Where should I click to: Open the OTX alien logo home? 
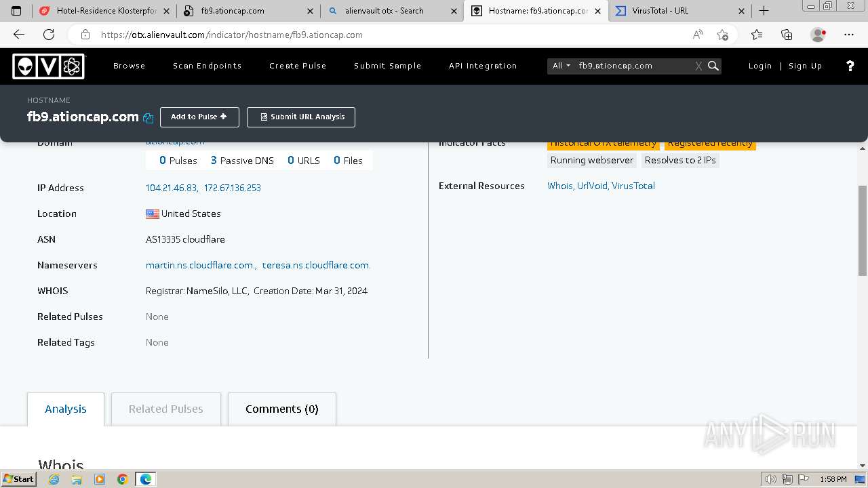pos(49,66)
